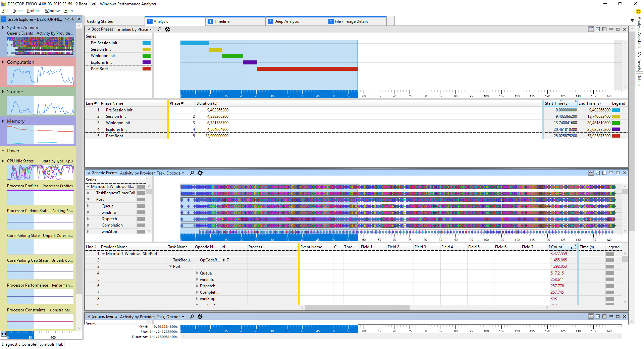
Task: Expand Computation section in Graph Explorer
Action: tap(3, 62)
